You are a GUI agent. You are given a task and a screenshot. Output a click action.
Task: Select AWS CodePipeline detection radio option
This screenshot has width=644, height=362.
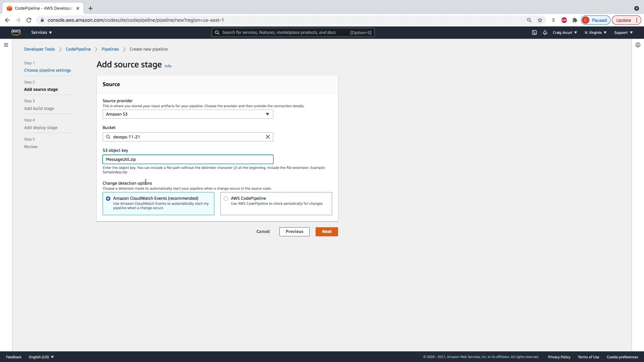tap(226, 199)
